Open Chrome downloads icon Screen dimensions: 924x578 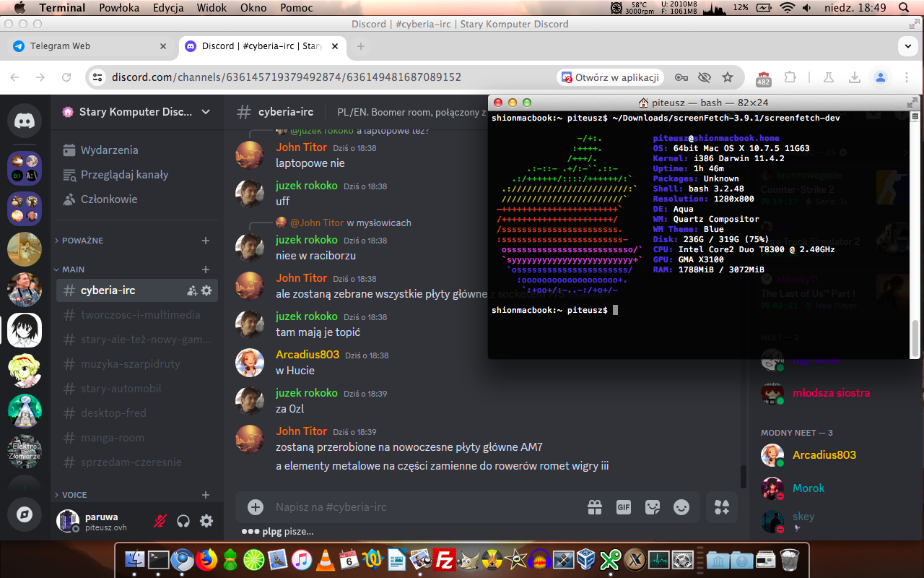(x=854, y=77)
